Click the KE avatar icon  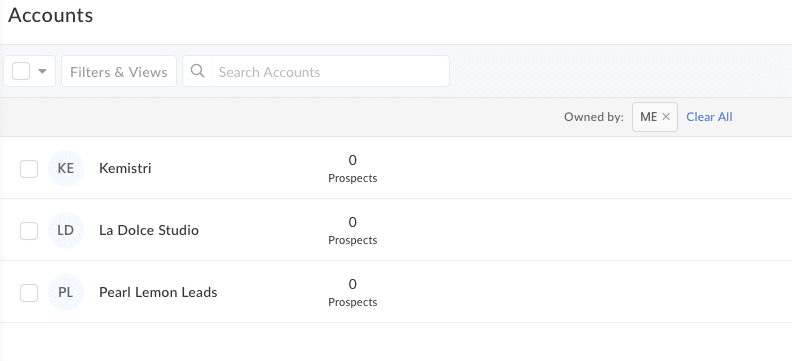pos(66,168)
